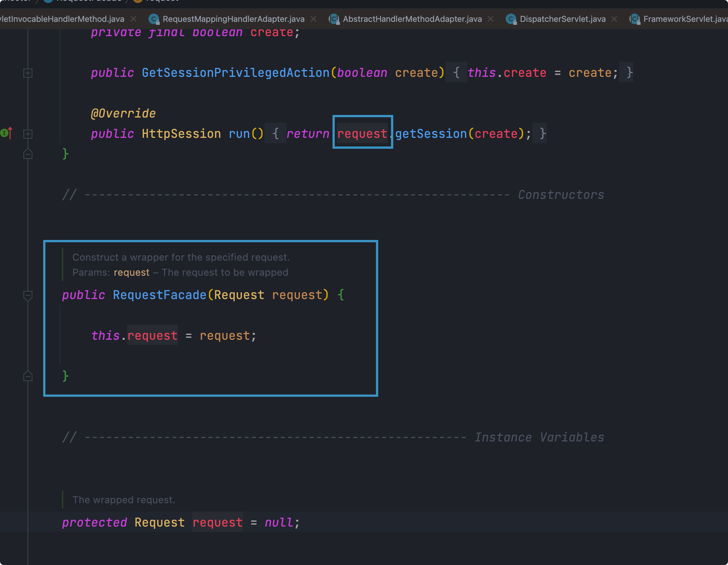This screenshot has width=728, height=565.
Task: Expand folded GetSessionPrivilegedAction constructor body
Action: (28, 73)
